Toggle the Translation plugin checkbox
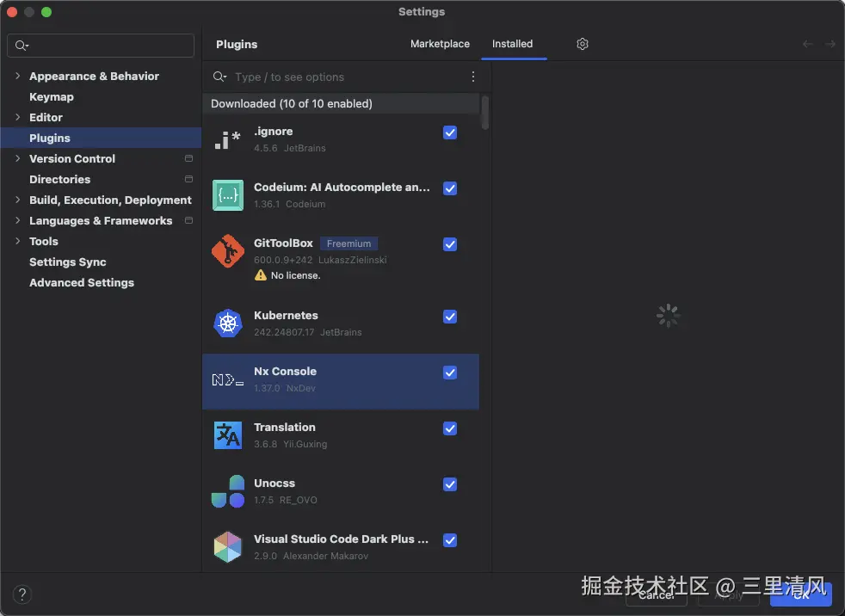Viewport: 845px width, 616px height. click(x=450, y=428)
